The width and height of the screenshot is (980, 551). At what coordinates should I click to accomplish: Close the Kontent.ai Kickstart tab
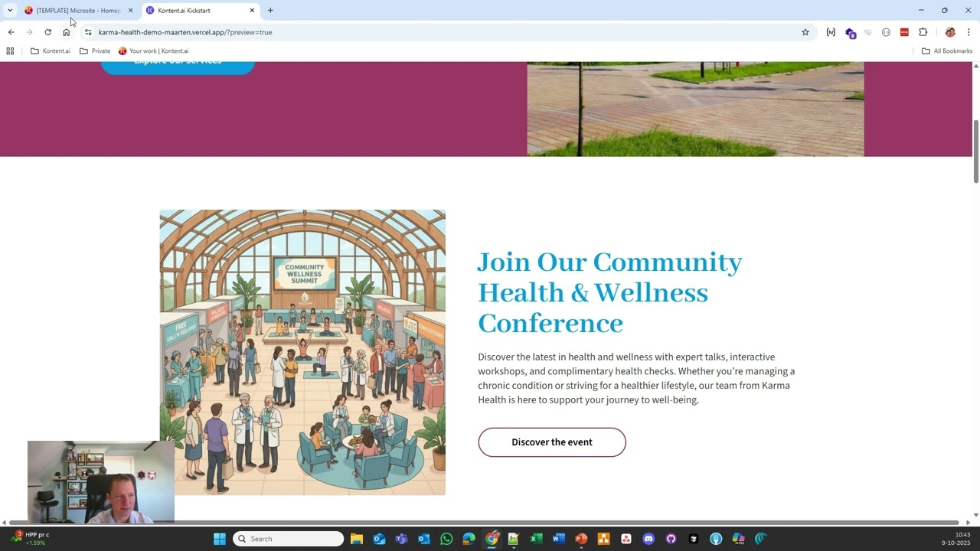252,11
